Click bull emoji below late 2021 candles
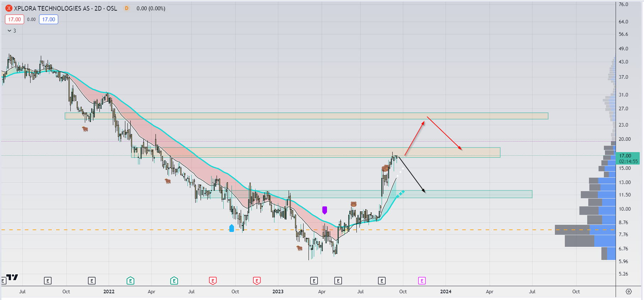 point(85,129)
